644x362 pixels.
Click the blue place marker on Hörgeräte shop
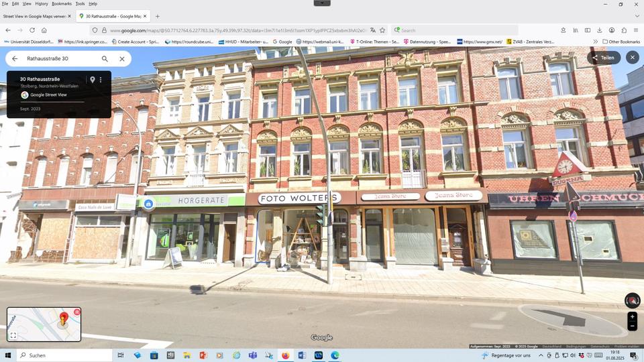[149, 204]
